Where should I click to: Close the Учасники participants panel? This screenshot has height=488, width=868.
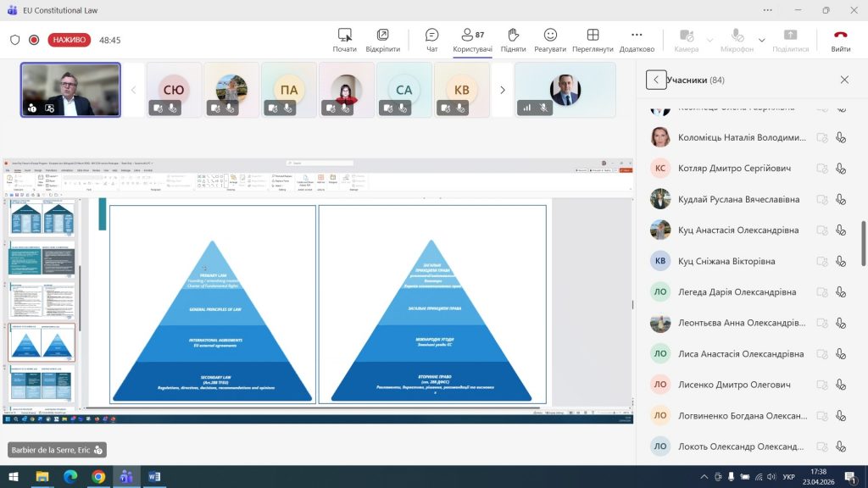844,80
